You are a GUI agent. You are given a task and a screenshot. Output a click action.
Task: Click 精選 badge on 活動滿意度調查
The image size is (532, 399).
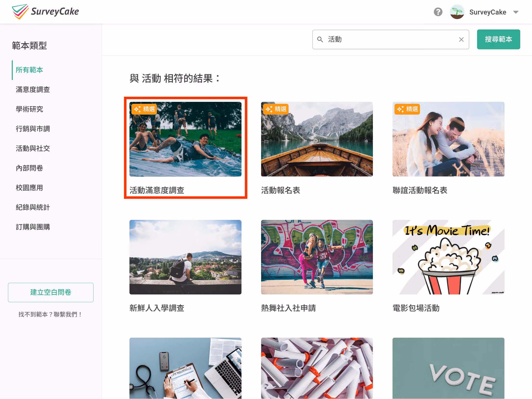point(144,109)
